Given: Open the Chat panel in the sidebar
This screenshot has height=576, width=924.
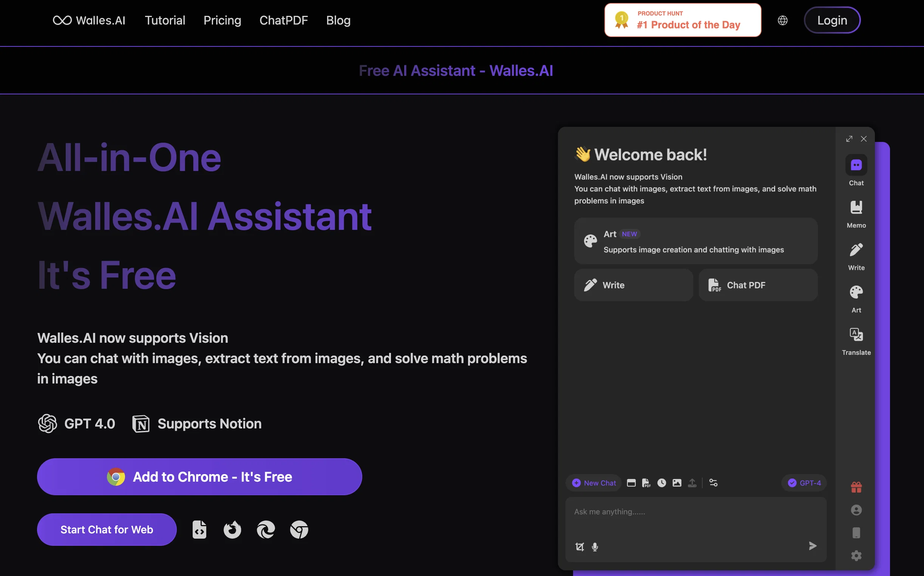Looking at the screenshot, I should [856, 170].
